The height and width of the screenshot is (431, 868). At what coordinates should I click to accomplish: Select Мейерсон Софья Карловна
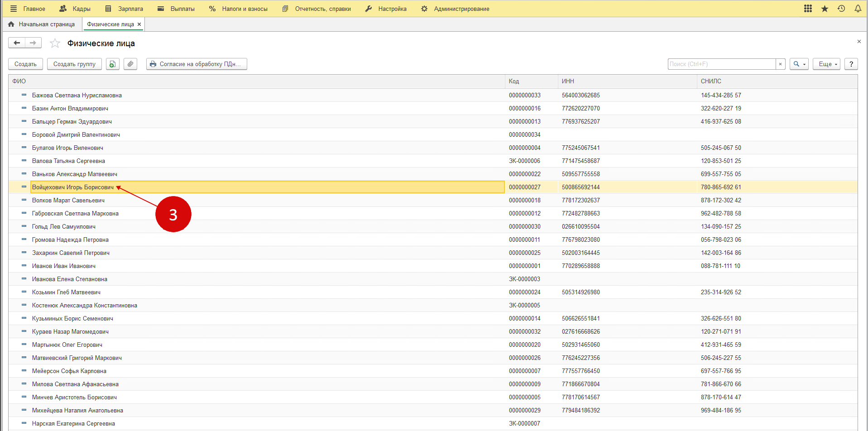[x=69, y=371]
